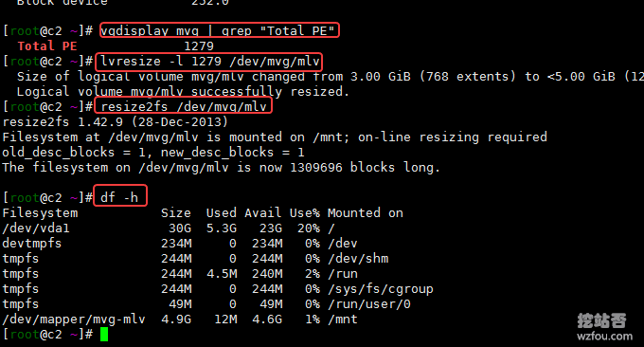Click the "Size of logical volume" output line

click(331, 77)
